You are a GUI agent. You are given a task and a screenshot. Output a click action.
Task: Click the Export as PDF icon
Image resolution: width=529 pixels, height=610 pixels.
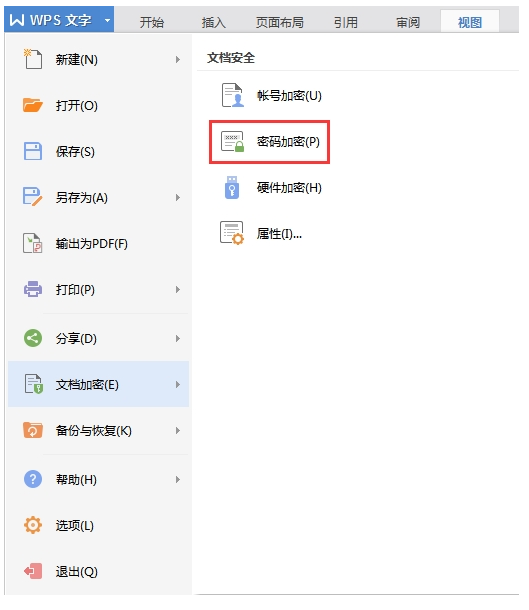coord(33,244)
